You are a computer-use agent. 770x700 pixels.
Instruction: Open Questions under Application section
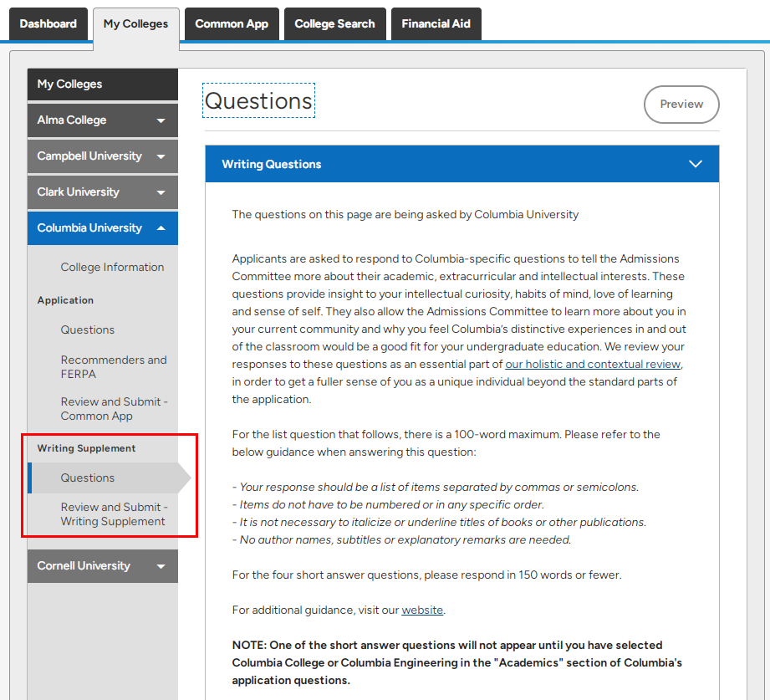point(88,330)
